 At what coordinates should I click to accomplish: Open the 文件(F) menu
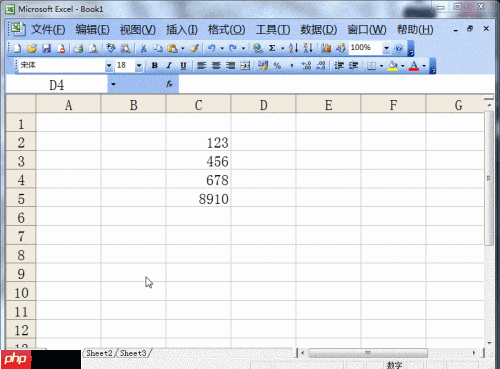point(48,30)
